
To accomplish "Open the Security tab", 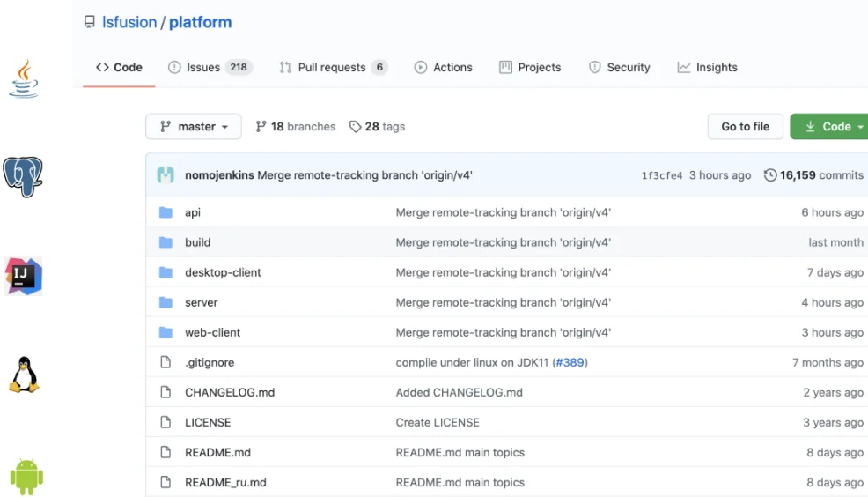I will [620, 68].
